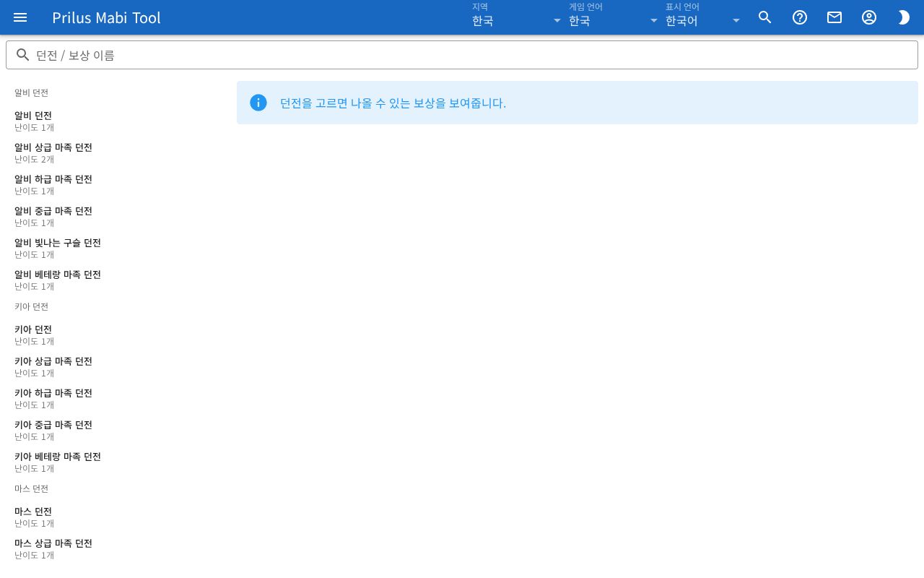Open the user account icon
924x578 pixels.
point(869,17)
